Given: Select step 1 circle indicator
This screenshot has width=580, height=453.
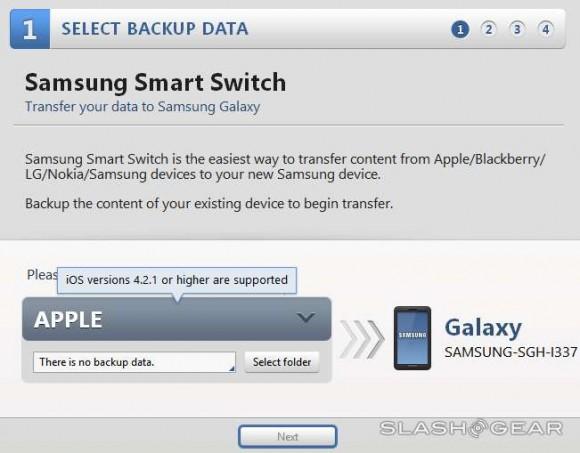Looking at the screenshot, I should coord(460,29).
